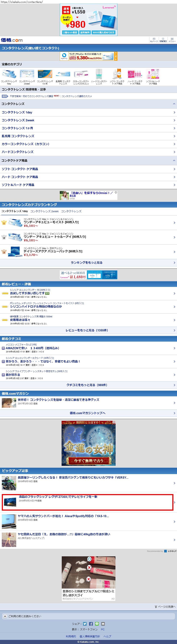This screenshot has height=644, width=177.
Task: Switch display to PC version
Action: [103, 629]
